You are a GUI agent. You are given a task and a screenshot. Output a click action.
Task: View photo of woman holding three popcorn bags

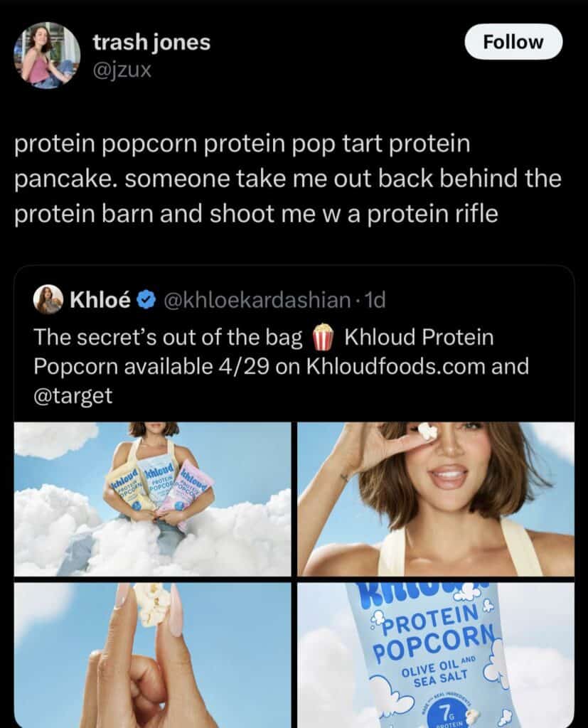[152, 499]
